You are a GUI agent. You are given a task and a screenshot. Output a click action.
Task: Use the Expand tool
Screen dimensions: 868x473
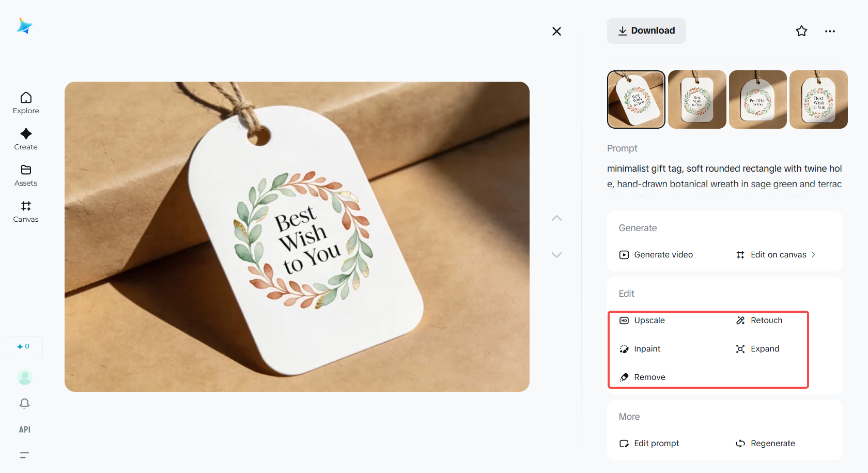coord(765,348)
